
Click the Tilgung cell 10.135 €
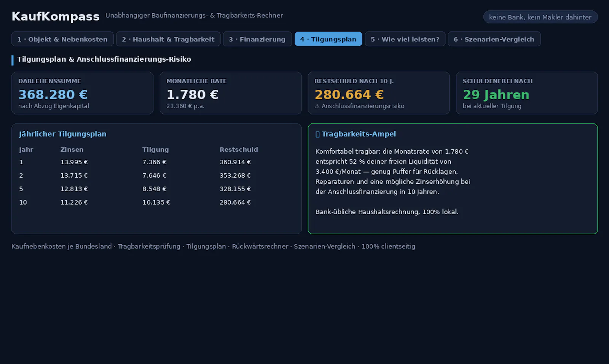coord(156,202)
